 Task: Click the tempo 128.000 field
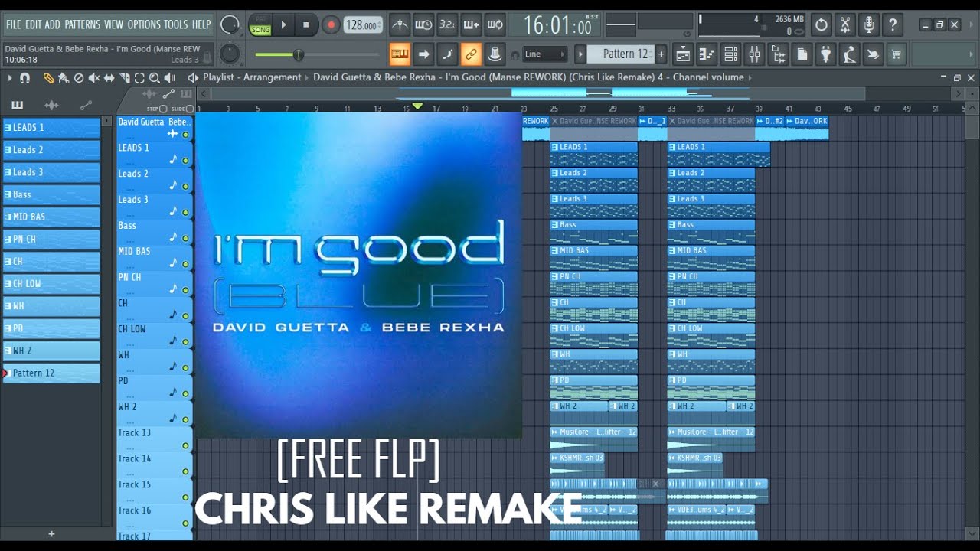pyautogui.click(x=363, y=25)
